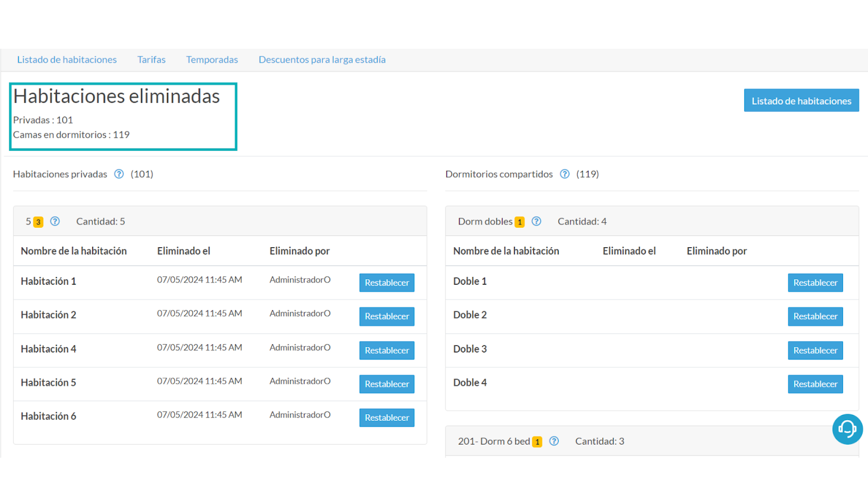Restore Doble 1 with Restablecer
The image size is (868, 488).
pyautogui.click(x=815, y=282)
